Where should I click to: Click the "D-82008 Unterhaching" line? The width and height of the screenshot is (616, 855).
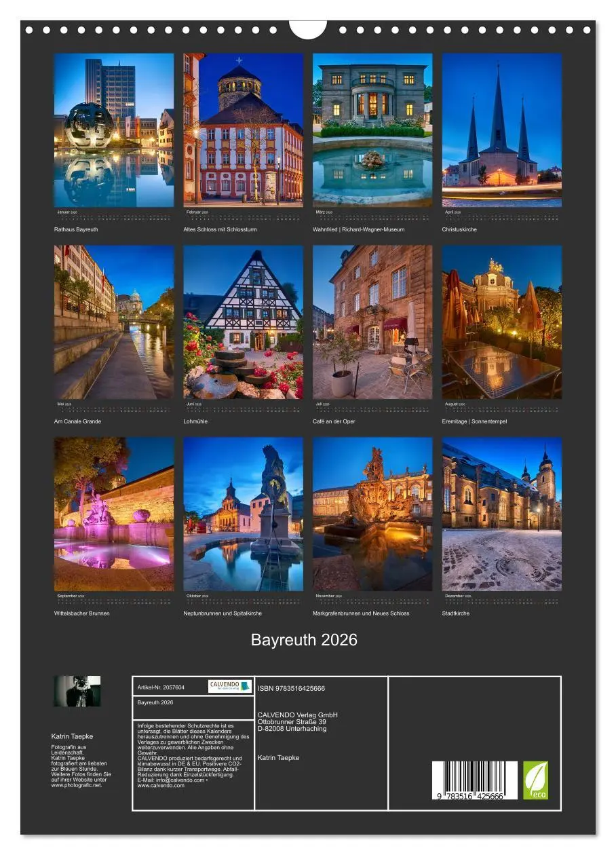coord(292,729)
